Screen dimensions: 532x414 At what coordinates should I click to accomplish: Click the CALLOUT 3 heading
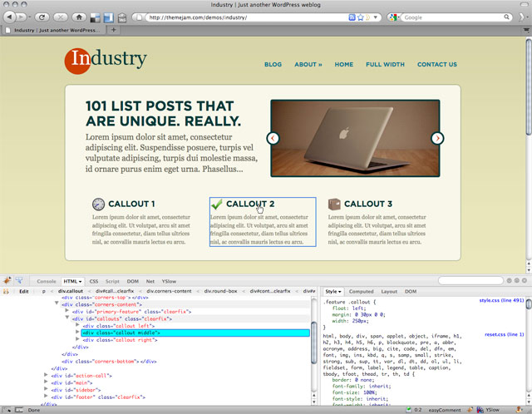[x=368, y=204]
